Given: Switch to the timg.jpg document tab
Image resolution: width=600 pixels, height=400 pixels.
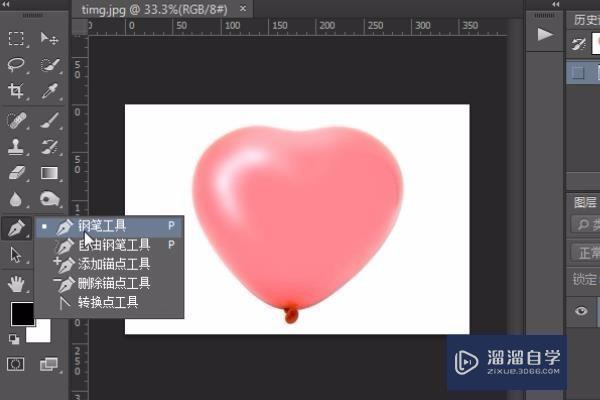Looking at the screenshot, I should tap(155, 10).
